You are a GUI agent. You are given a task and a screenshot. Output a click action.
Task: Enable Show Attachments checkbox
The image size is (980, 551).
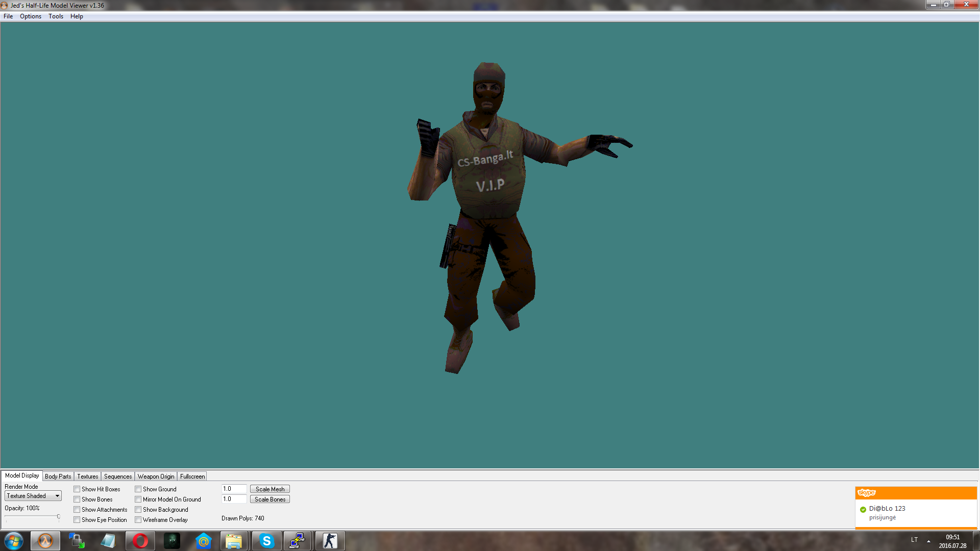(x=77, y=510)
